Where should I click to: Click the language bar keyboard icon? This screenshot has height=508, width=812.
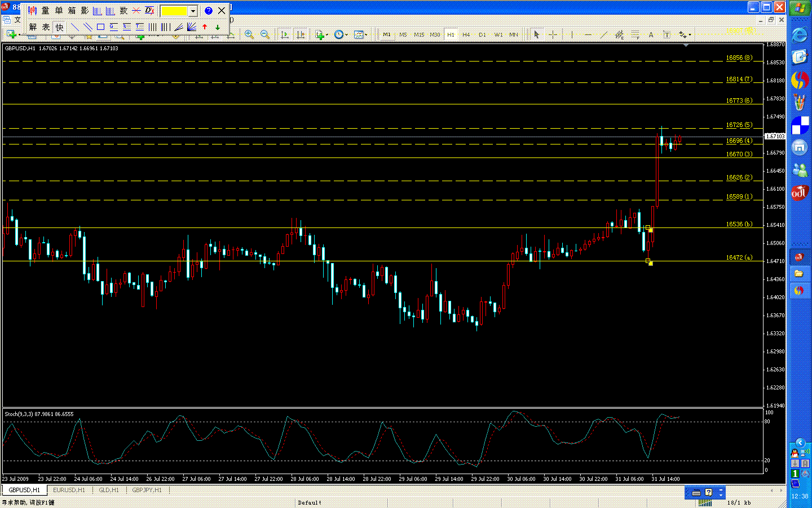696,493
